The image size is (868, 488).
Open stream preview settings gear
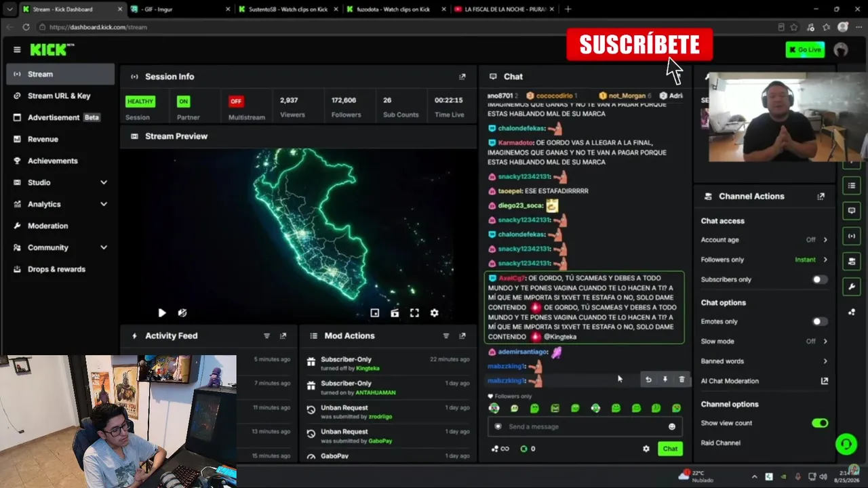[434, 312]
